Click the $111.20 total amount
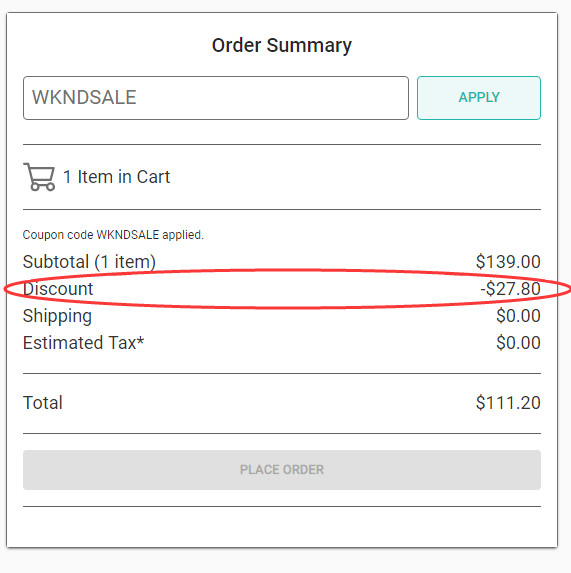Image resolution: width=571 pixels, height=573 pixels. (x=508, y=403)
